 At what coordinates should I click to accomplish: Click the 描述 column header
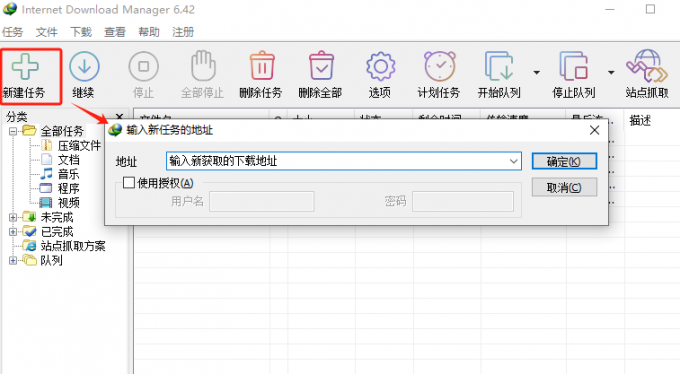pyautogui.click(x=640, y=121)
